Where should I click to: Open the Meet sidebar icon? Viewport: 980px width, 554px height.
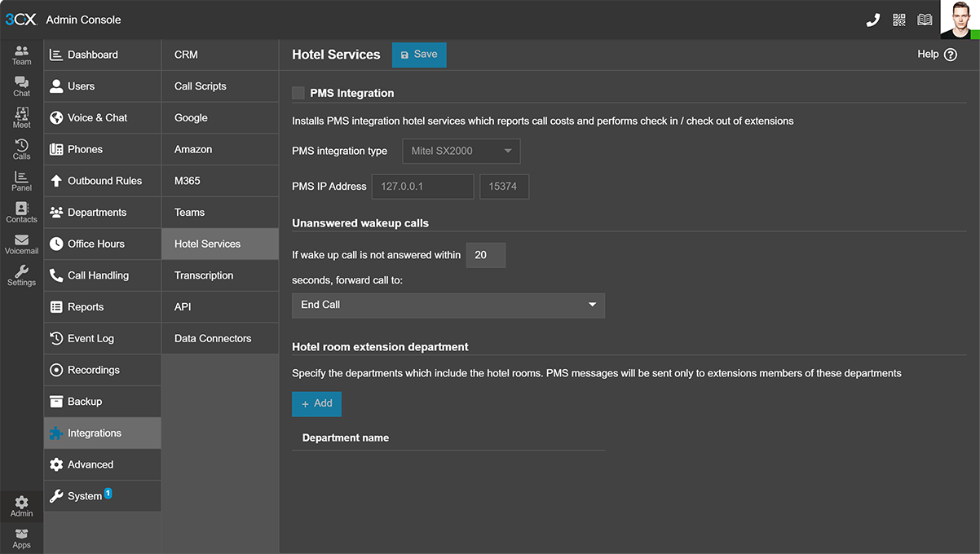tap(21, 118)
